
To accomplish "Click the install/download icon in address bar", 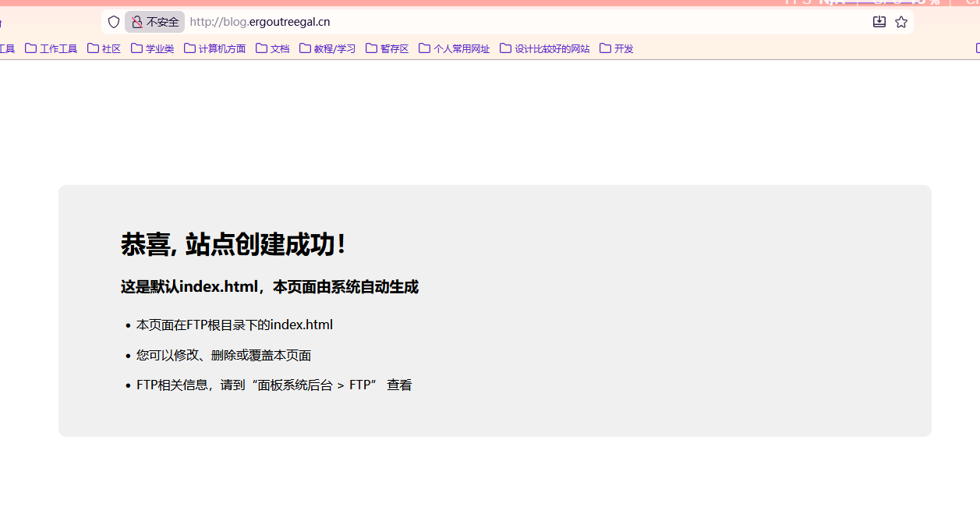I will (x=879, y=22).
